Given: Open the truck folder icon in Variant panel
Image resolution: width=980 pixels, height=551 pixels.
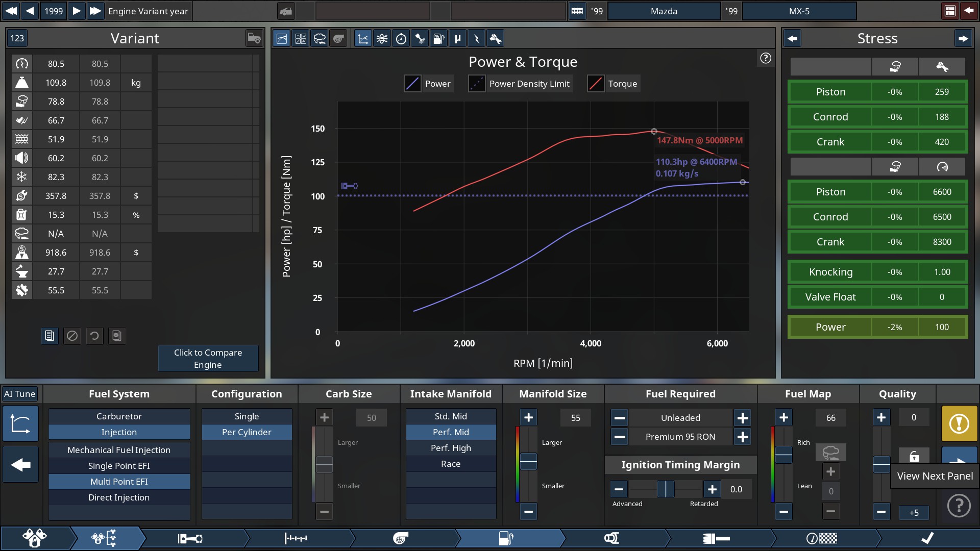Looking at the screenshot, I should pyautogui.click(x=254, y=38).
